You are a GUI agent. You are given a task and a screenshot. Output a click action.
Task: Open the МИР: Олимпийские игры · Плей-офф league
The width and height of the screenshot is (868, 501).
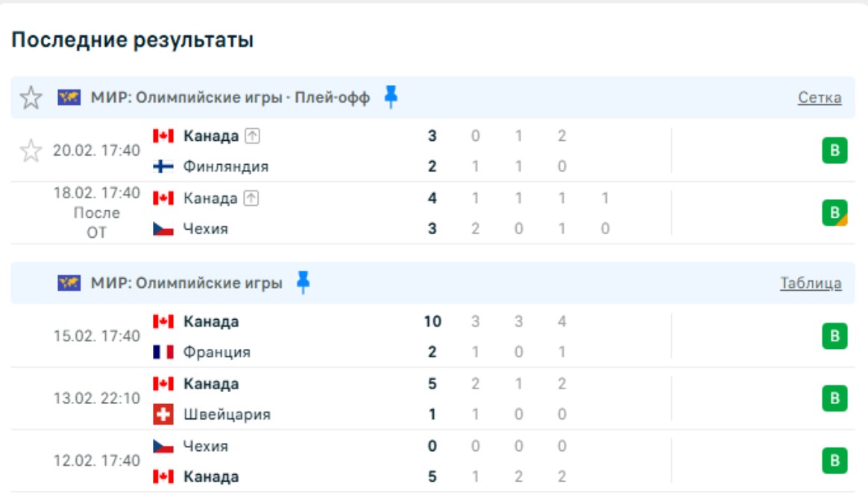(230, 98)
